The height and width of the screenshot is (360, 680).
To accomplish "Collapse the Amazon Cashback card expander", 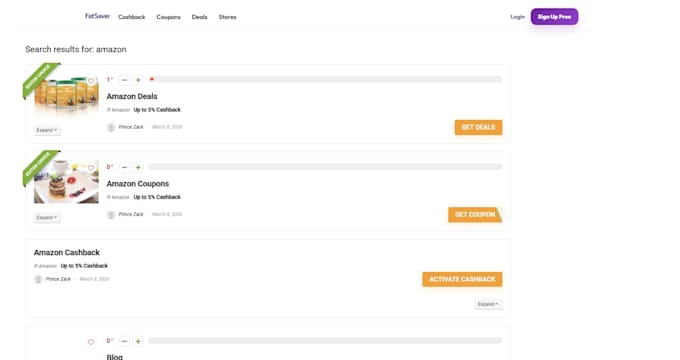I will point(488,304).
